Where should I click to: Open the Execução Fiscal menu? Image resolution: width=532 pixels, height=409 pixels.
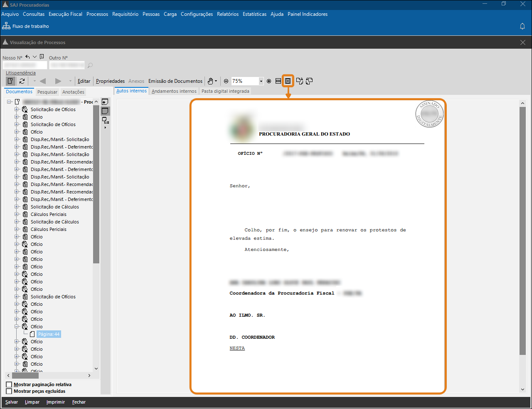point(65,14)
